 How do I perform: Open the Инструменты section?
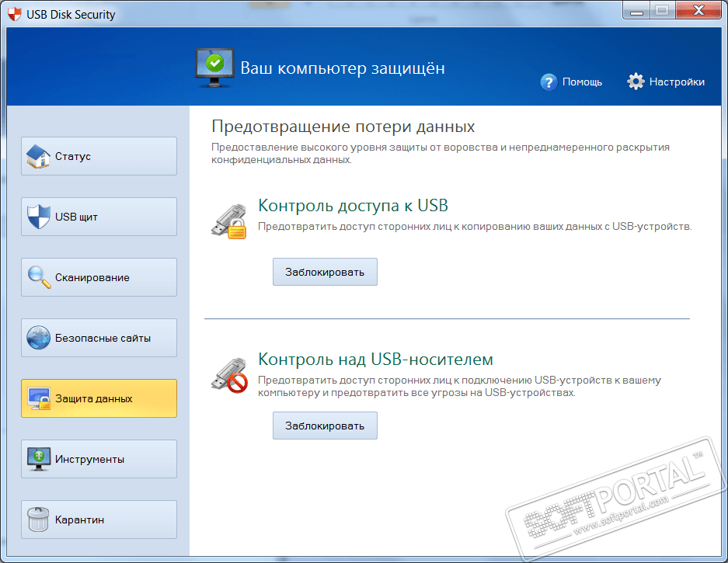coord(99,459)
